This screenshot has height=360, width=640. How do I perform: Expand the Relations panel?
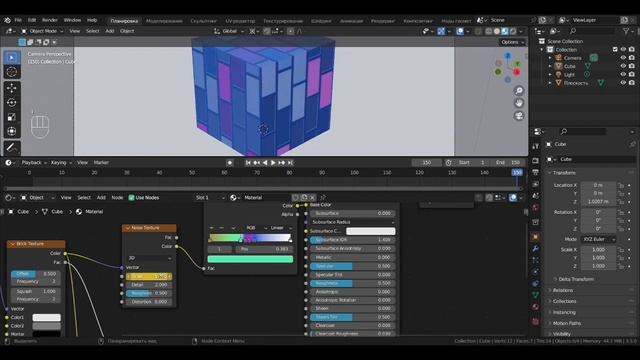pyautogui.click(x=562, y=290)
